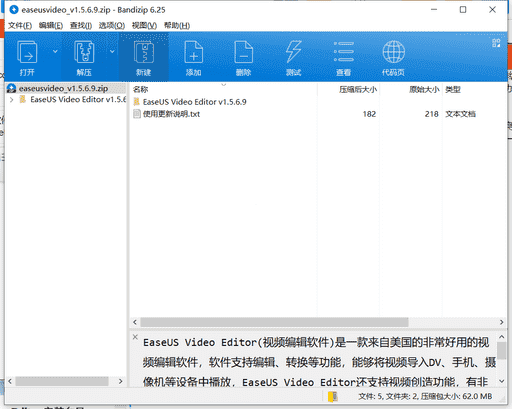Click the comment pane scroll-down arrow
The image size is (512, 409).
pos(502,381)
